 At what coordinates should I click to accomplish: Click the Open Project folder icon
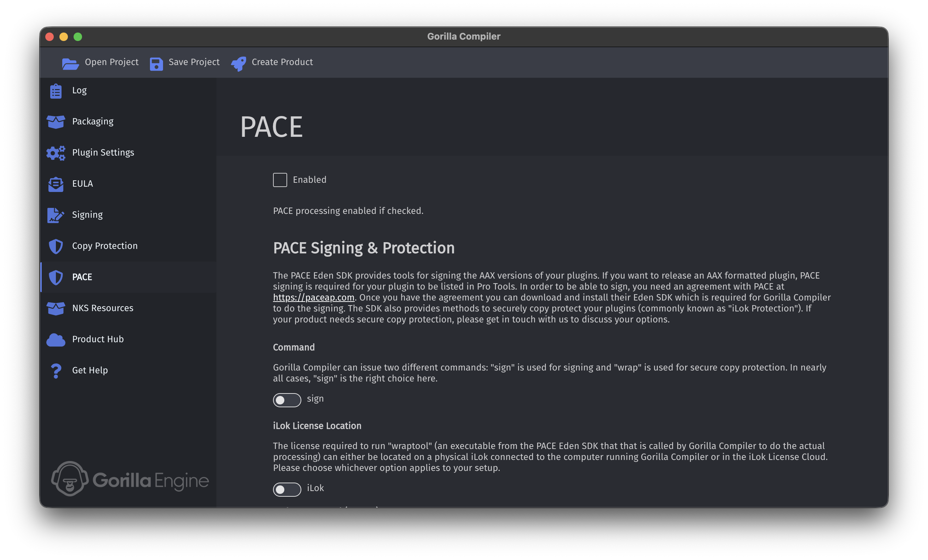(70, 64)
